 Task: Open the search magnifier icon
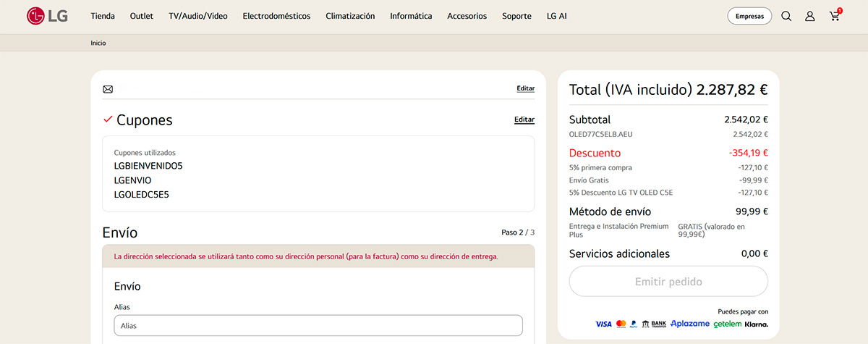[786, 16]
